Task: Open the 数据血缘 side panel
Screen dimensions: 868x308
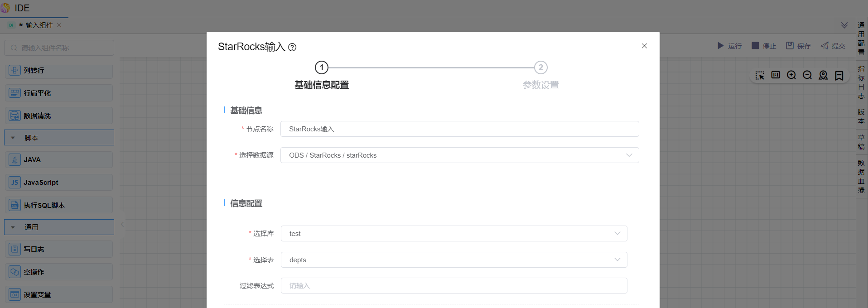Action: 861,176
